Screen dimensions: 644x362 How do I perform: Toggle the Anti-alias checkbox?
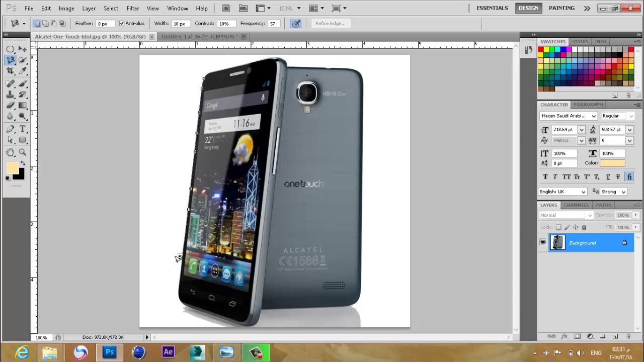[121, 24]
